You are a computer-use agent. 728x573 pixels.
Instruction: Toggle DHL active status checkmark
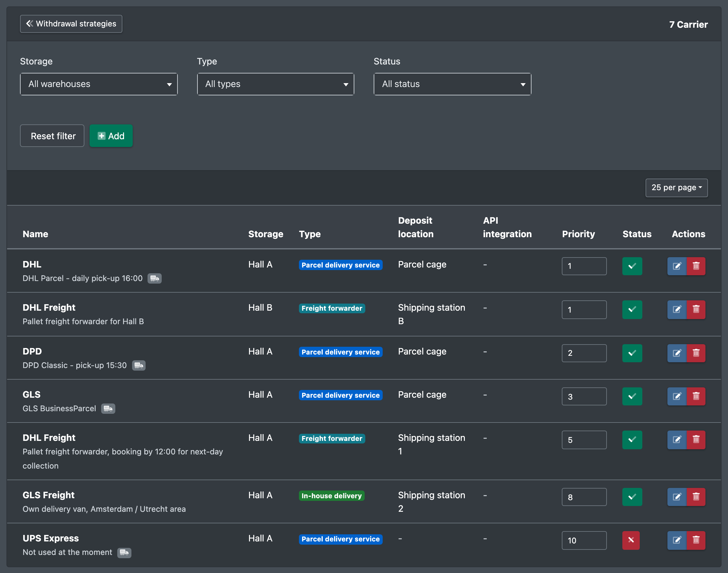point(632,266)
